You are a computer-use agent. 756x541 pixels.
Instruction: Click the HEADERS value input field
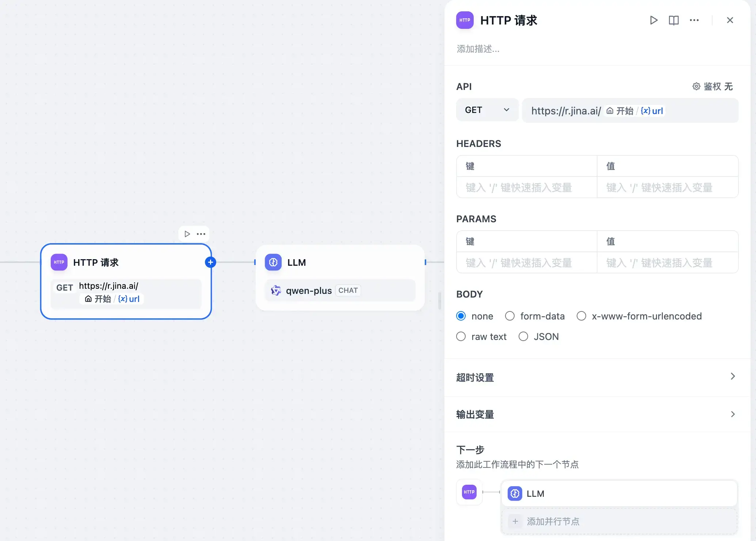pyautogui.click(x=668, y=188)
